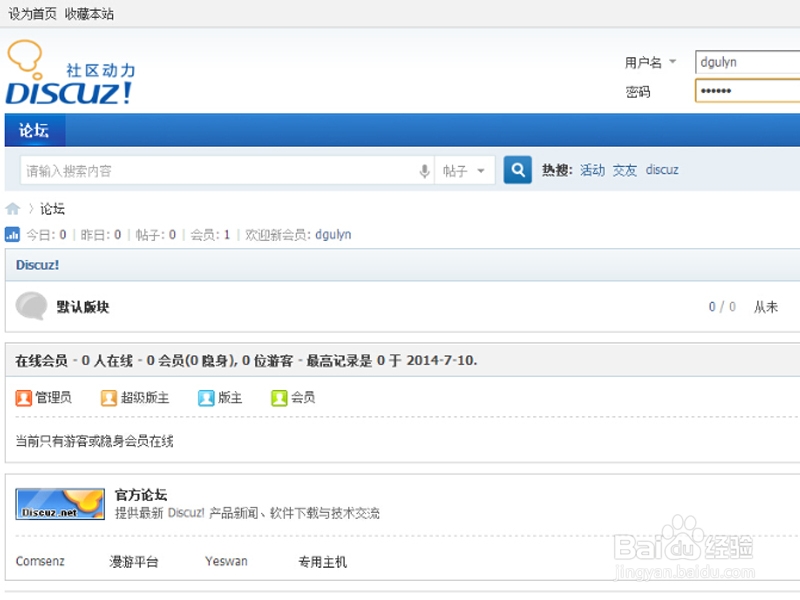The image size is (800, 600).
Task: Click the blue search magnifier button
Action: pyautogui.click(x=517, y=170)
